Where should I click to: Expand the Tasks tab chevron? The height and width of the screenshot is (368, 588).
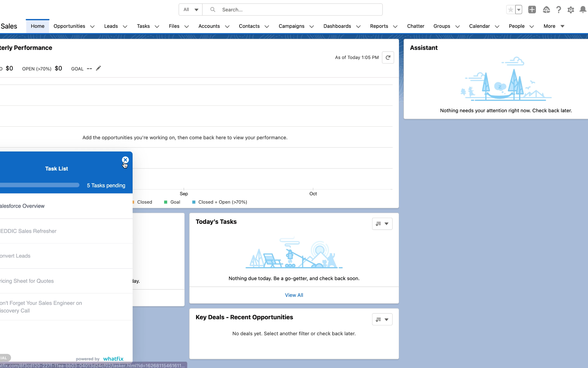click(x=157, y=26)
